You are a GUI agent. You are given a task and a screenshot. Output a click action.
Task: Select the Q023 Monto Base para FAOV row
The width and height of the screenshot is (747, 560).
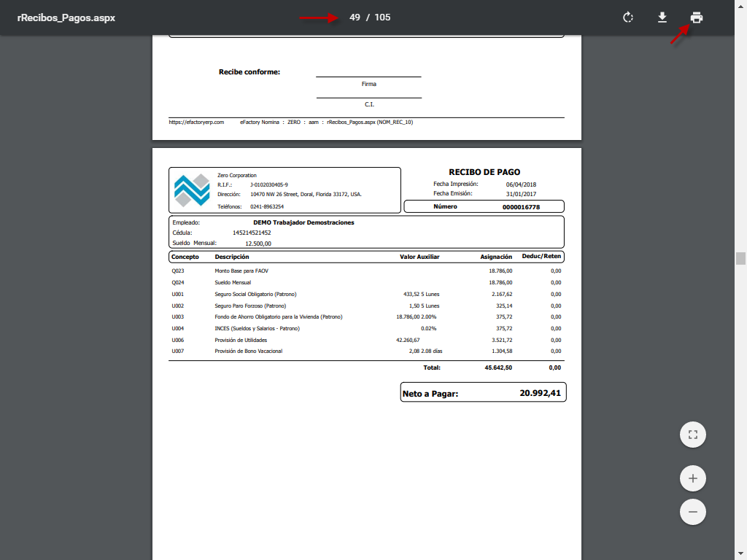[x=241, y=271]
